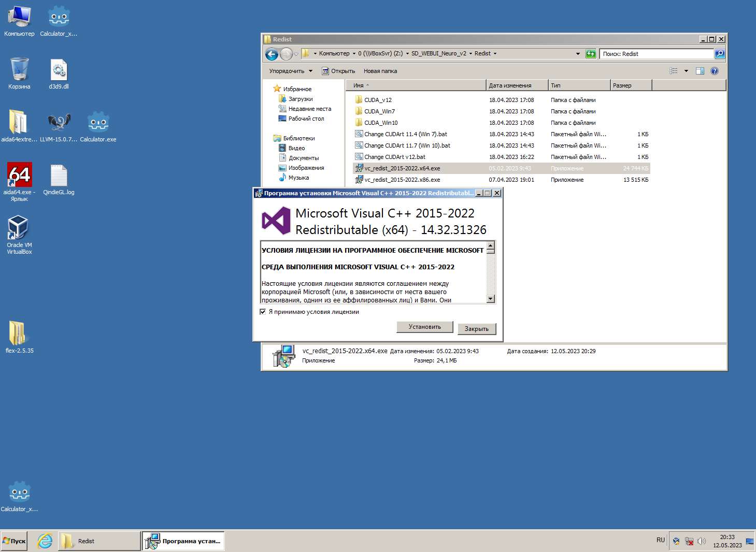
Task: Select the flex-2.5.35 folder on desktop
Action: pyautogui.click(x=19, y=337)
